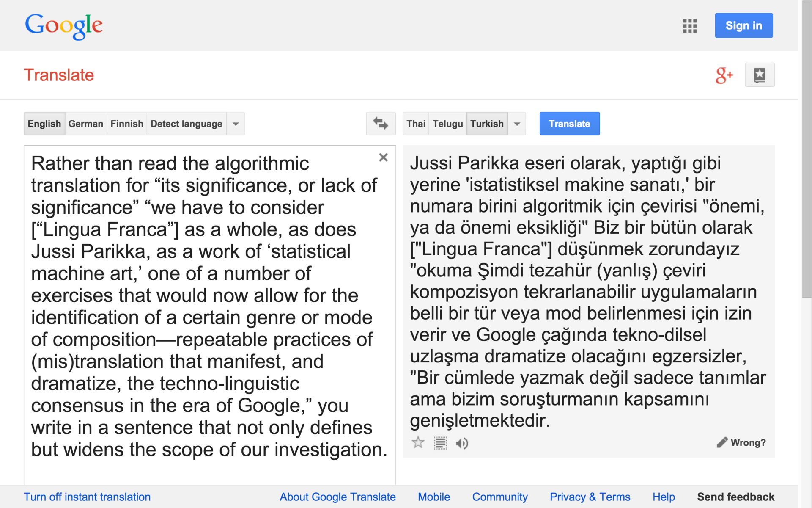Expand the target language dropdown arrow
This screenshot has width=812, height=508.
click(517, 124)
